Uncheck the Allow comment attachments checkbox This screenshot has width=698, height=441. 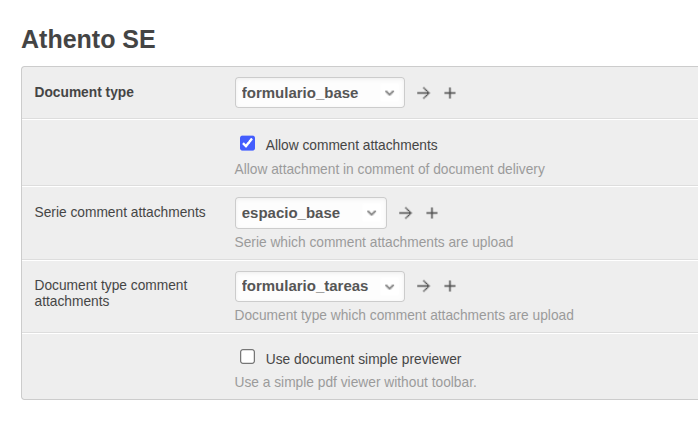[248, 144]
